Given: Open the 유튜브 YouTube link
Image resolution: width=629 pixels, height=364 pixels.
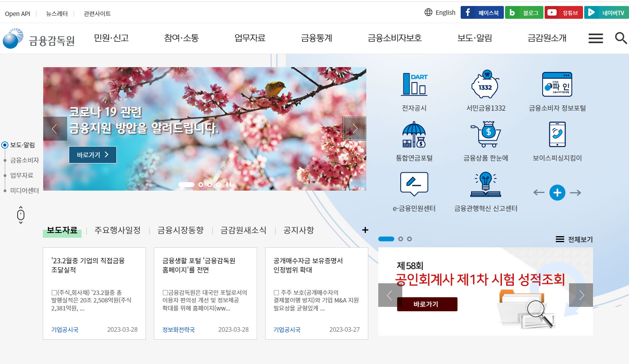Looking at the screenshot, I should click(563, 12).
